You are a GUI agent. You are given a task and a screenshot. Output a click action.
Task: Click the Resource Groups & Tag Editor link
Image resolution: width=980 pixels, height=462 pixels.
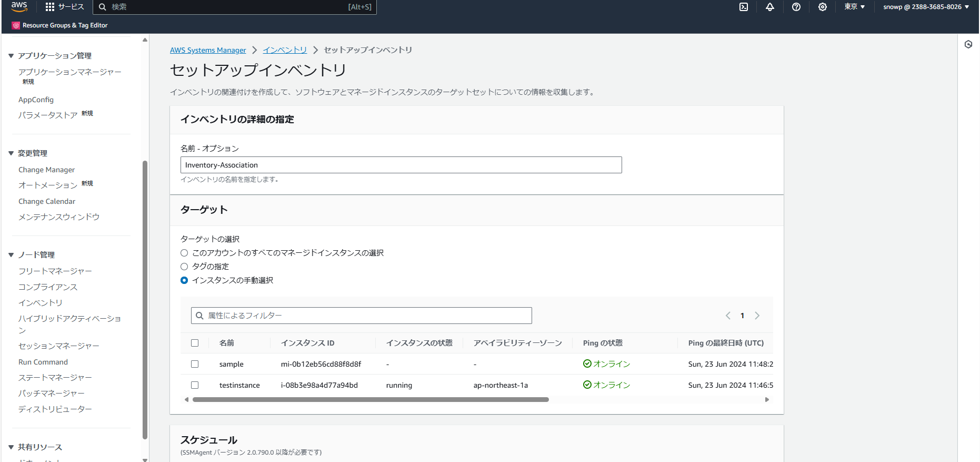click(65, 25)
